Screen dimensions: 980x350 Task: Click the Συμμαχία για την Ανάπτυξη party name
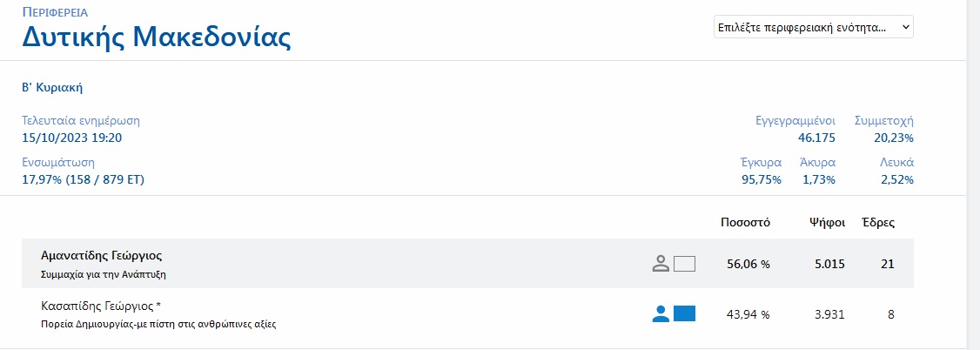(104, 274)
